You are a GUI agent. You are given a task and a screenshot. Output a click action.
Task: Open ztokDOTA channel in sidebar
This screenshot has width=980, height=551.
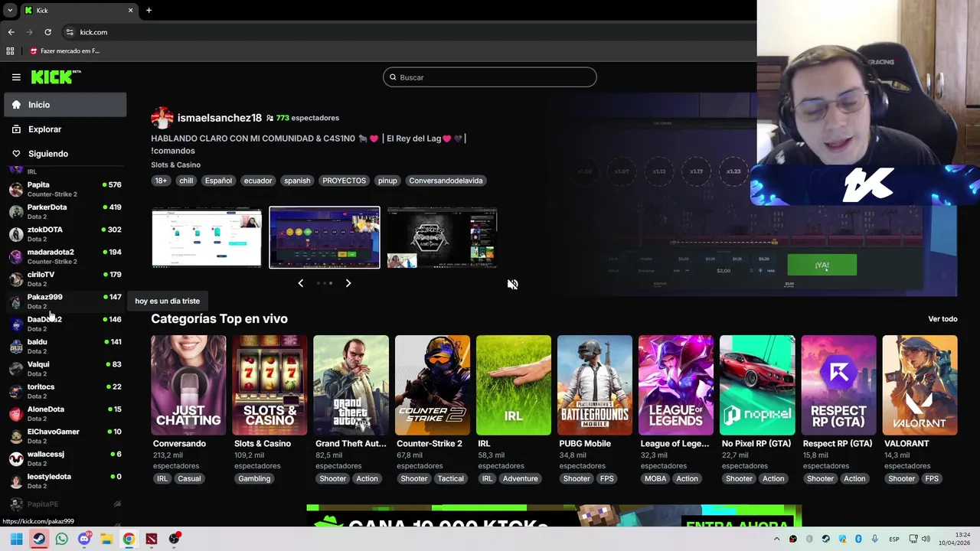click(x=65, y=233)
